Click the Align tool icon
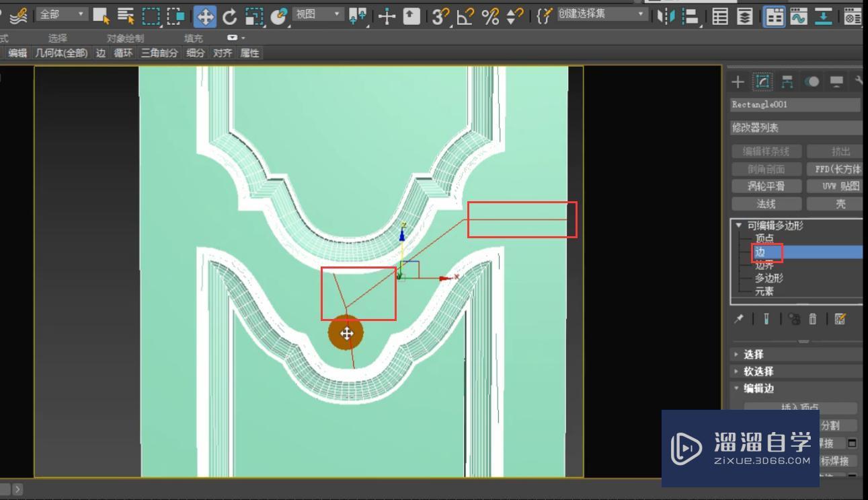This screenshot has height=500, width=868. (x=690, y=16)
